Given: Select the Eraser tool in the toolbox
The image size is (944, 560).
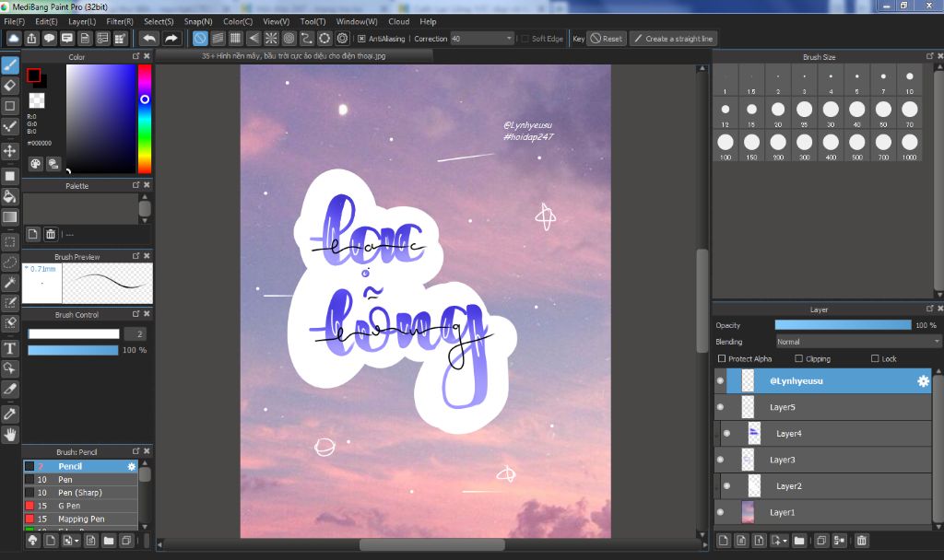Looking at the screenshot, I should pos(10,86).
